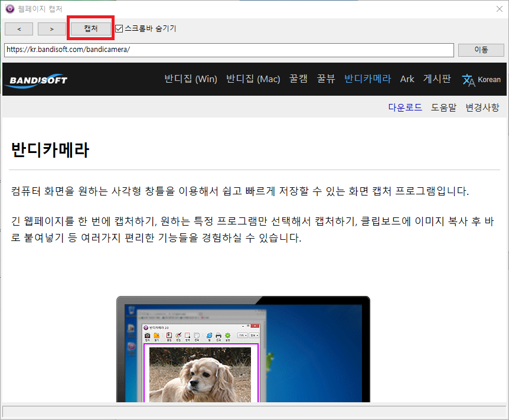The height and width of the screenshot is (420, 509).
Task: Open the 게시판 board link
Action: pyautogui.click(x=437, y=79)
